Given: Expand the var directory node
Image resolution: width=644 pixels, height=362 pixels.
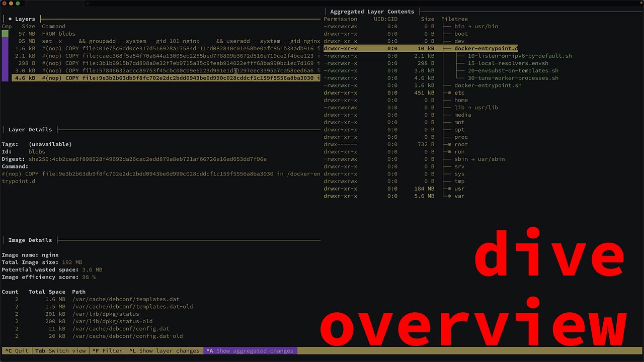Looking at the screenshot, I should click(x=450, y=196).
